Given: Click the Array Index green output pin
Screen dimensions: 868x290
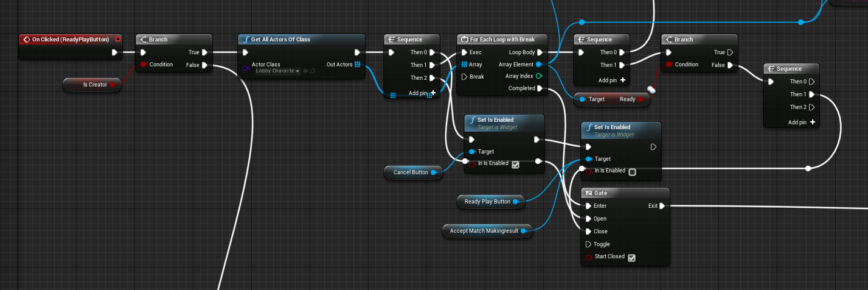Looking at the screenshot, I should [x=539, y=76].
